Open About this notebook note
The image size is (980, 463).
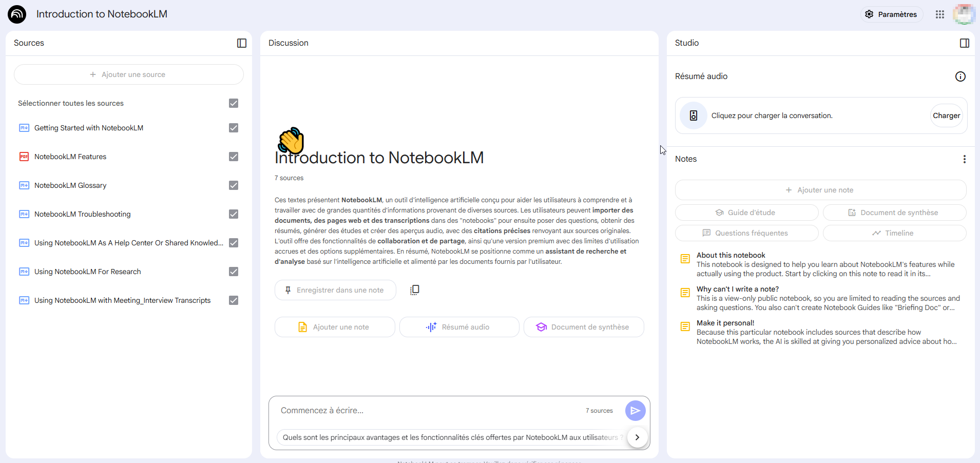pyautogui.click(x=820, y=264)
